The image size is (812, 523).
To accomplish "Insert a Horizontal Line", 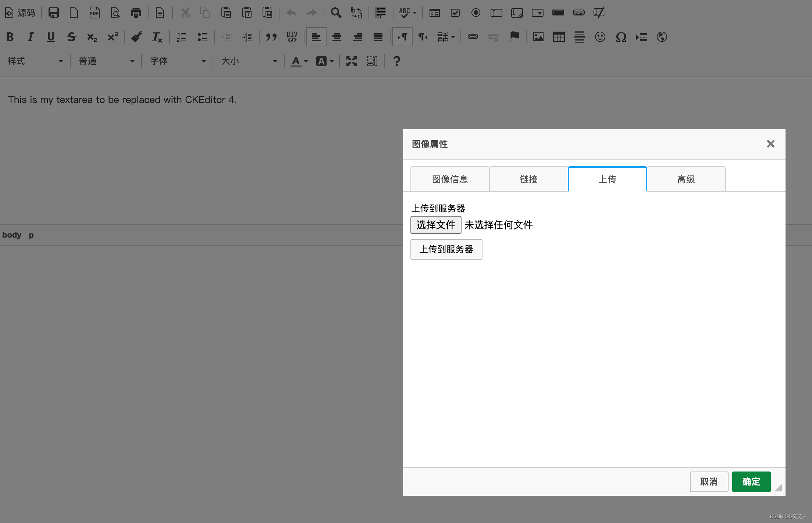I will [x=580, y=37].
